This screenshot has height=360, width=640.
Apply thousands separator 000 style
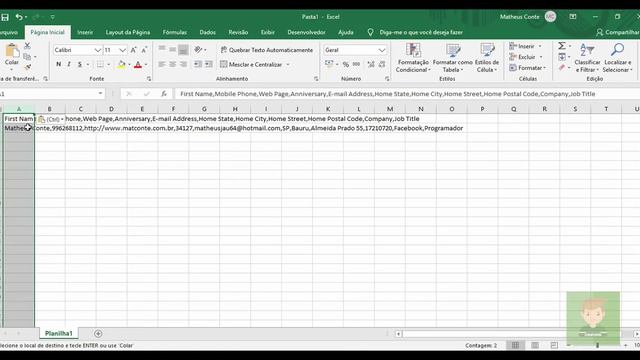(x=356, y=64)
